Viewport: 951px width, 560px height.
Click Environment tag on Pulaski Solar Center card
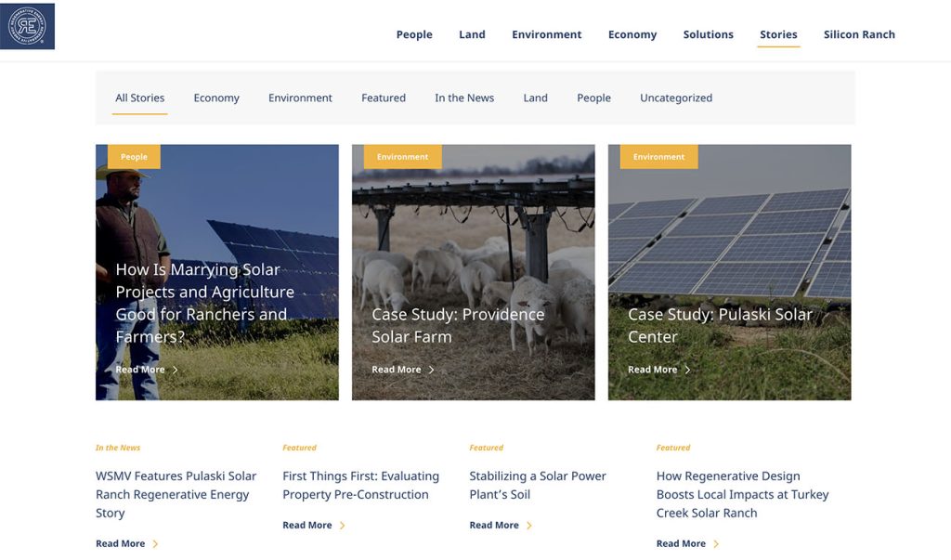658,157
